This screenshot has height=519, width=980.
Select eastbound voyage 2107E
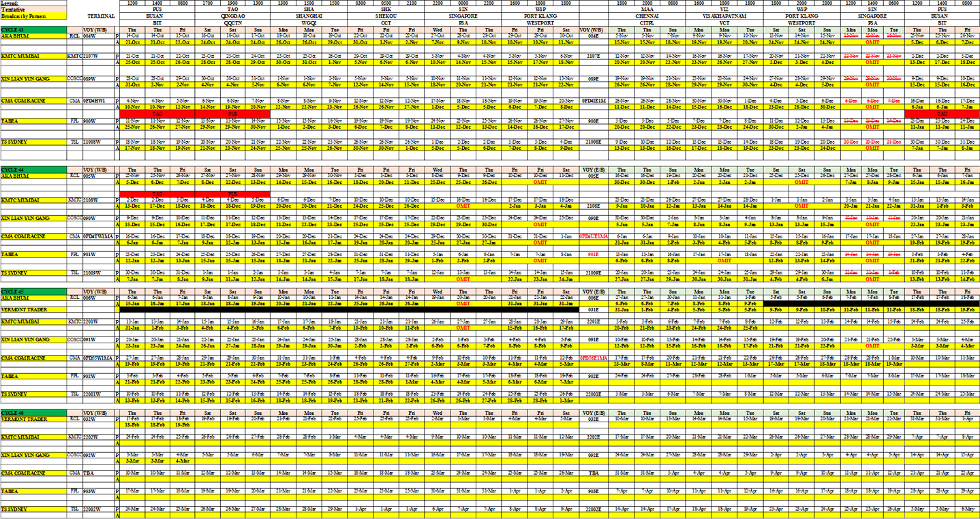[594, 56]
